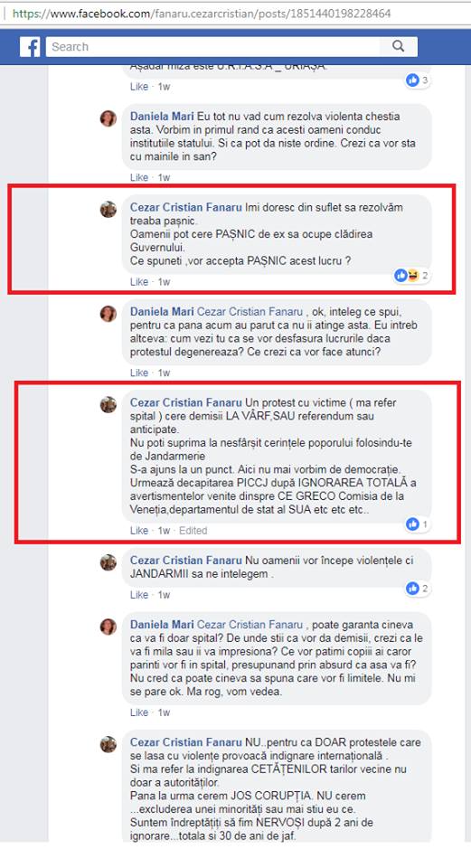Like Cezar's comment about the Guvernului building
Screen dimensions: 471x868
139,282
